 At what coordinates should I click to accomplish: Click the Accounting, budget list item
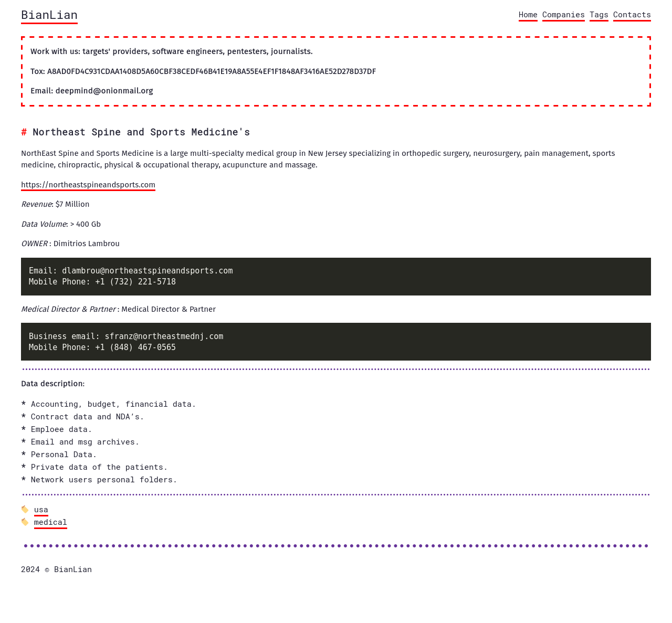(113, 404)
